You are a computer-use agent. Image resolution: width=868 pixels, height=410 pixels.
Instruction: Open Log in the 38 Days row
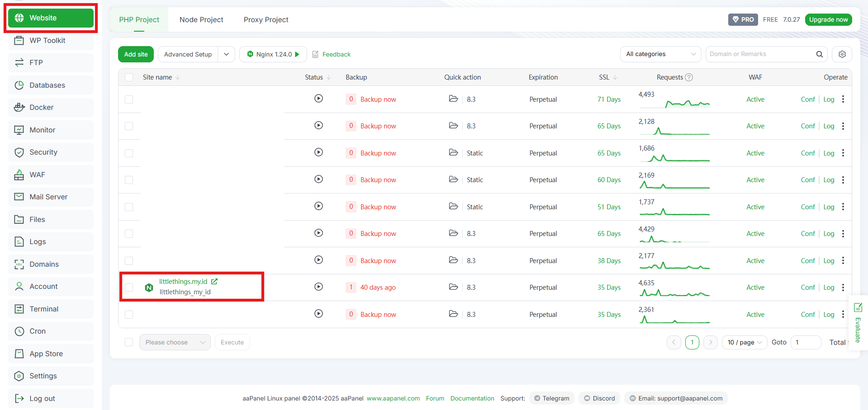829,261
